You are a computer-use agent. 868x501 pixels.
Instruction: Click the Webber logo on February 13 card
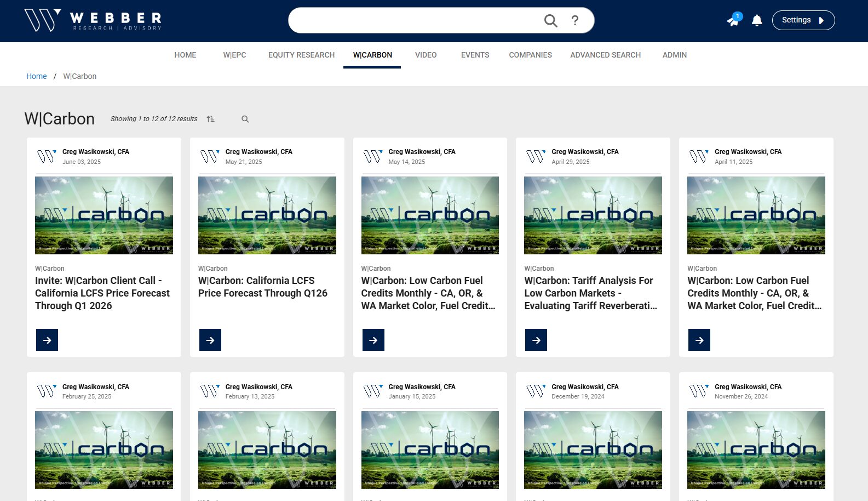tap(210, 391)
